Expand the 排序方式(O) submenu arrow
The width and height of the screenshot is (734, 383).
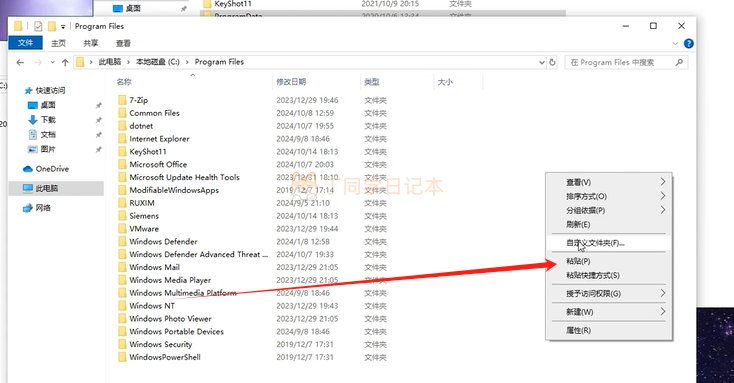point(663,196)
